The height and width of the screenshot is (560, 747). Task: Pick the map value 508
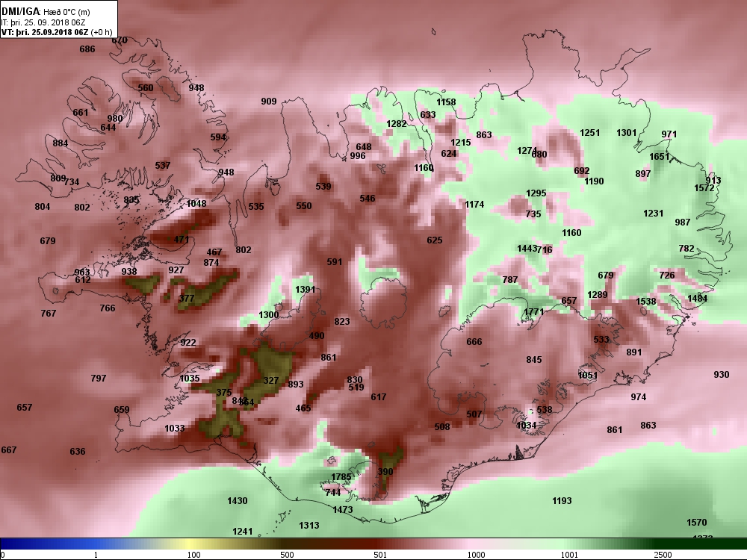coord(442,426)
